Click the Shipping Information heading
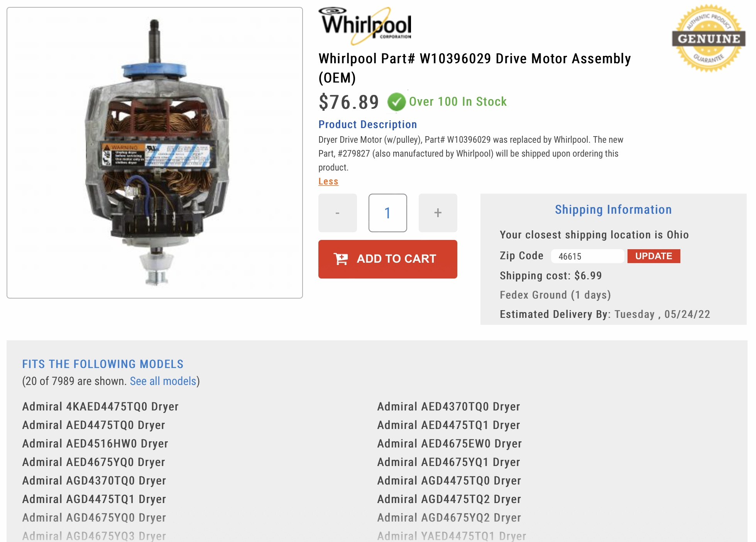 tap(613, 209)
